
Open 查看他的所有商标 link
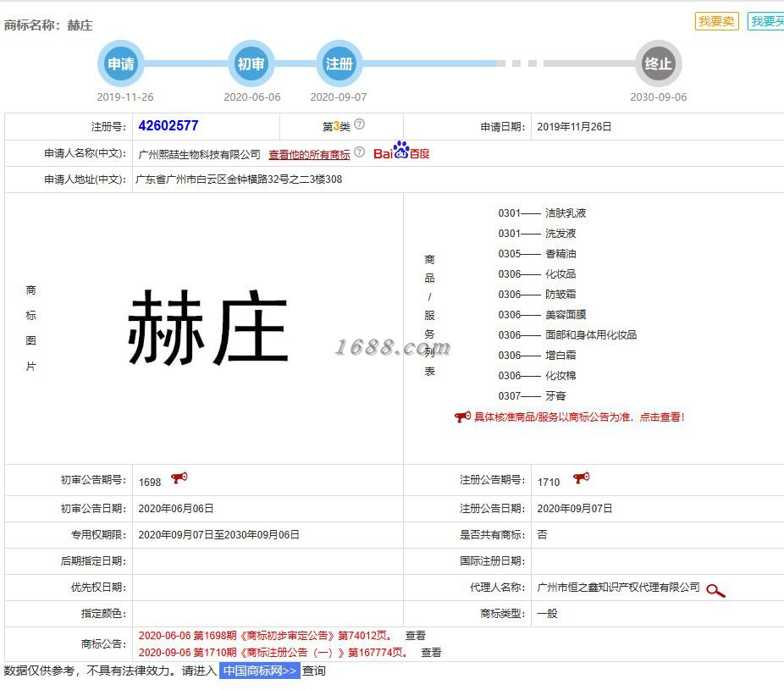coord(309,154)
